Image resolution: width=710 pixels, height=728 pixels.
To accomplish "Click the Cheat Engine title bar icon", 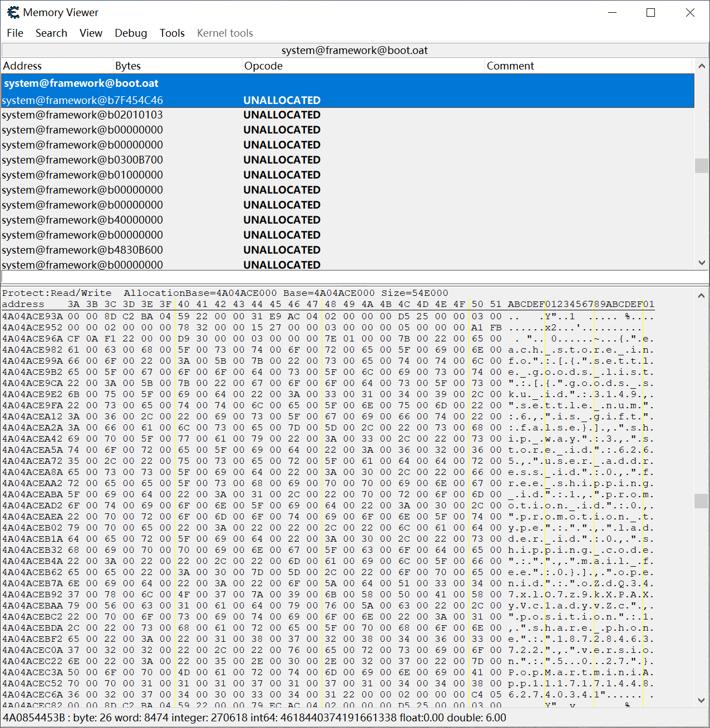I will tap(13, 12).
